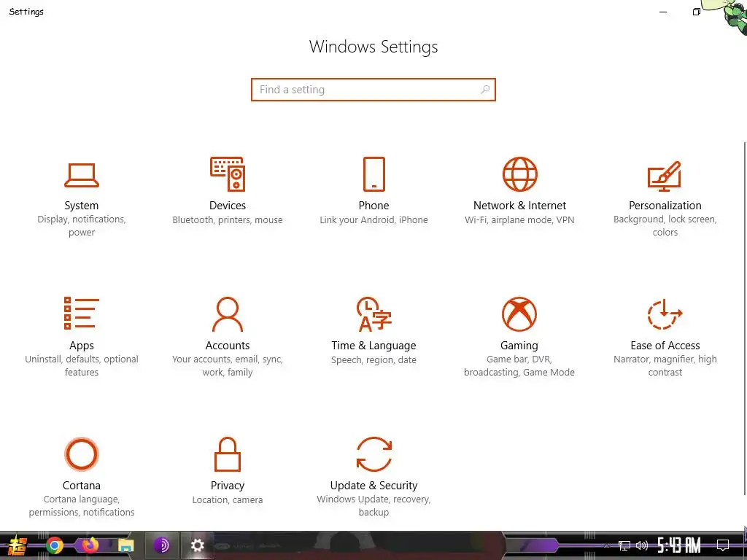
Task: Open the Ease of Access icon
Action: pos(665,314)
